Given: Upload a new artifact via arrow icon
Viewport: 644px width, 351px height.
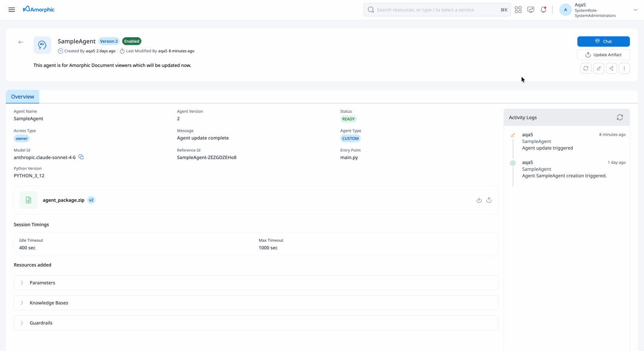Looking at the screenshot, I should point(489,200).
